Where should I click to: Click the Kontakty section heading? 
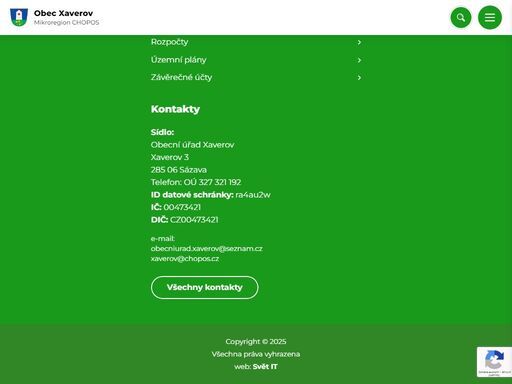pos(175,109)
